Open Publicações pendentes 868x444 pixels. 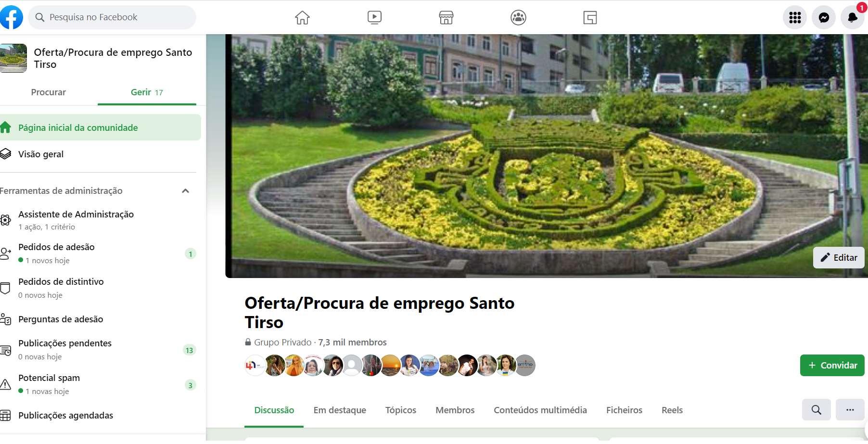99,349
